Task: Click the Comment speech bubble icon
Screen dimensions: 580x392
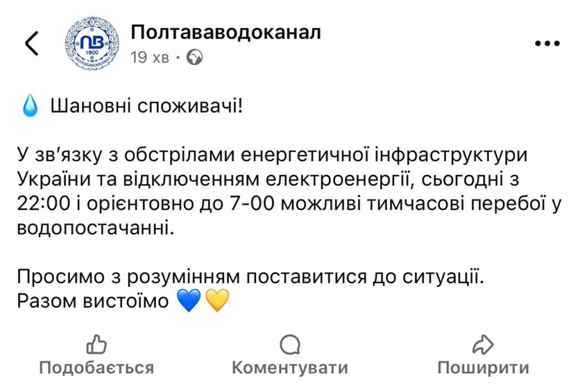Action: [290, 344]
